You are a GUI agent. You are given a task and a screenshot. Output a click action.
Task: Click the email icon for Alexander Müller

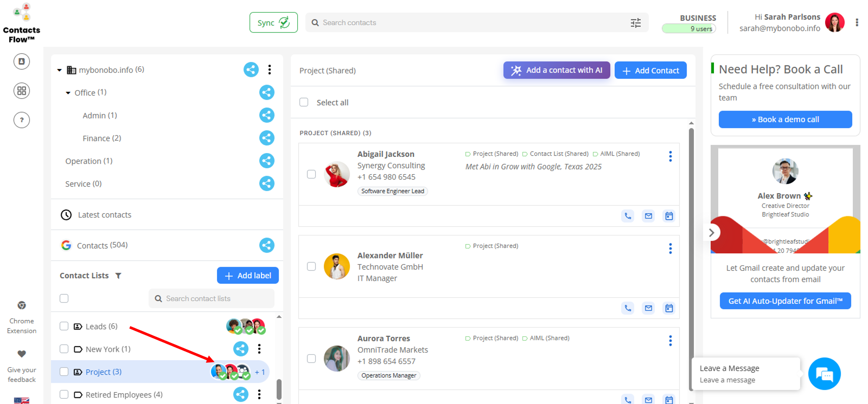(648, 308)
